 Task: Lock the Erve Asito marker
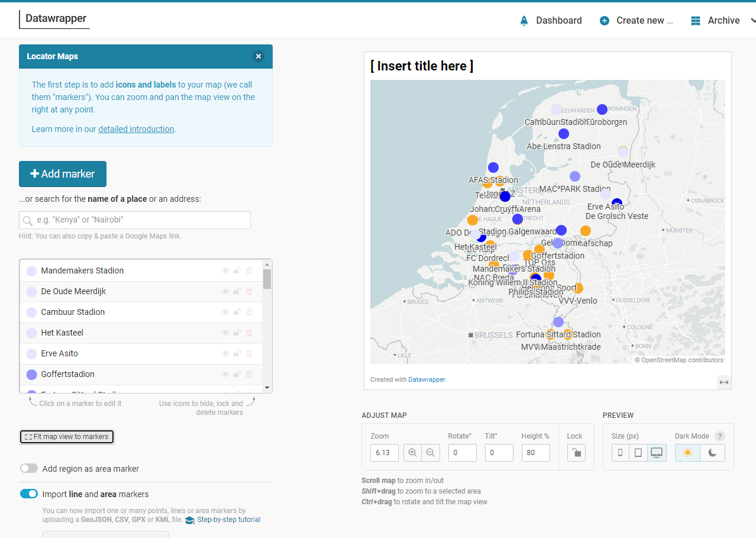[237, 353]
